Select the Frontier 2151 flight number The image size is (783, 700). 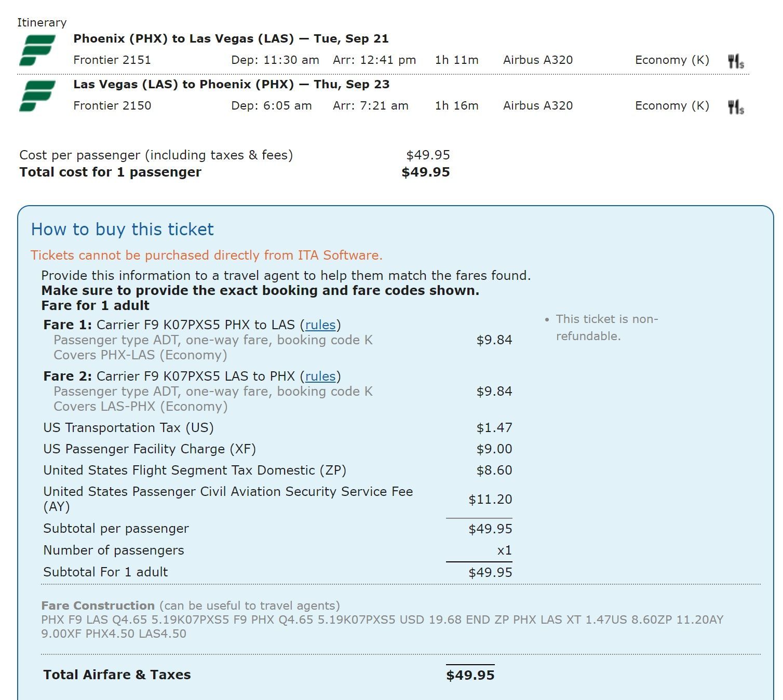tap(112, 60)
